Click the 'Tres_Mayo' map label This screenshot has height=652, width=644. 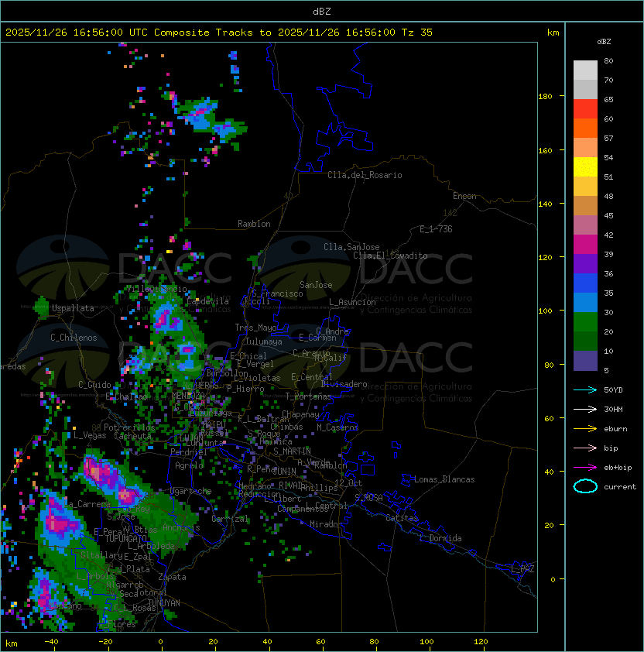click(x=255, y=328)
